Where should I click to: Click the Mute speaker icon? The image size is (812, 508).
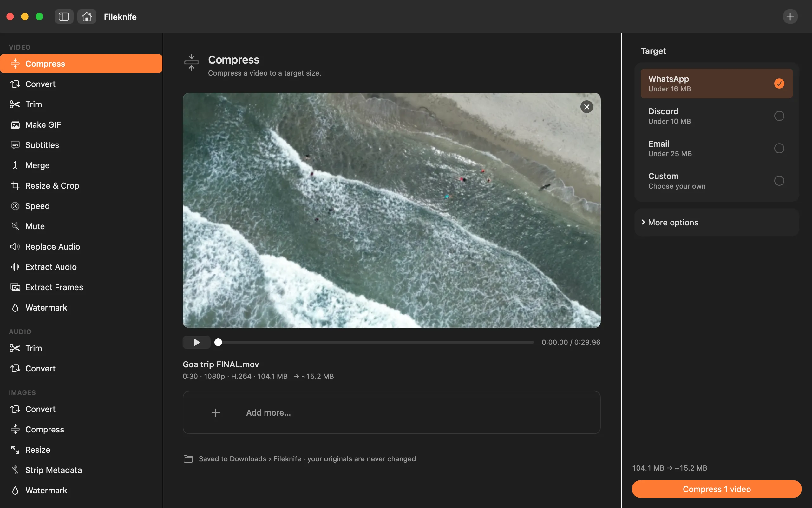coord(15,226)
